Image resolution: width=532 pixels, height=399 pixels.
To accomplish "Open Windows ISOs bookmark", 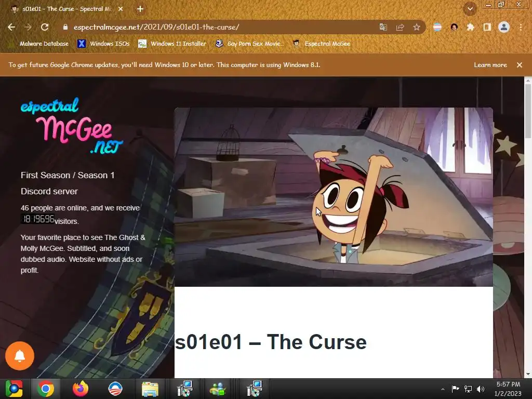I will (103, 44).
